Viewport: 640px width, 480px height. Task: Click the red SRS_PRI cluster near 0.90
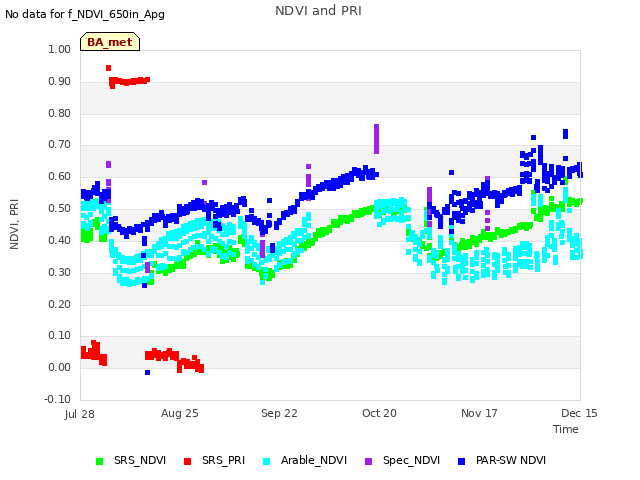(x=129, y=81)
